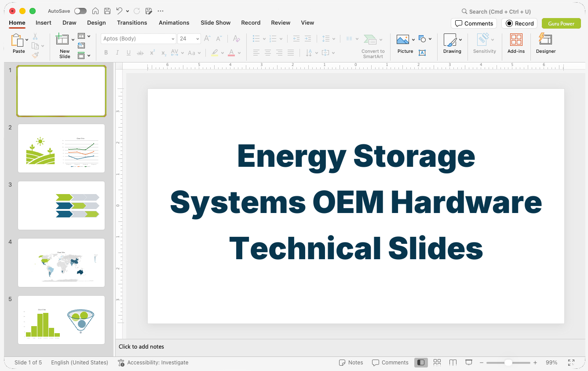Toggle Subscript formatting
588x371 pixels.
(164, 53)
